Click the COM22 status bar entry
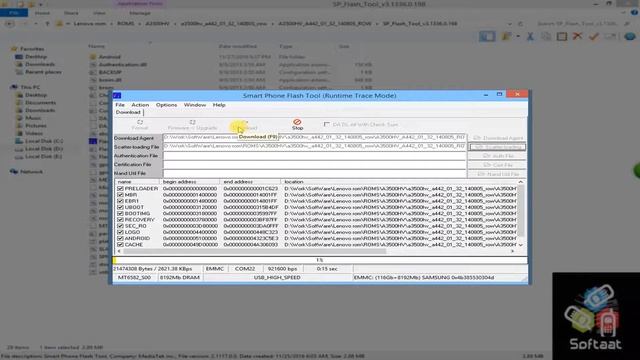 [245, 269]
